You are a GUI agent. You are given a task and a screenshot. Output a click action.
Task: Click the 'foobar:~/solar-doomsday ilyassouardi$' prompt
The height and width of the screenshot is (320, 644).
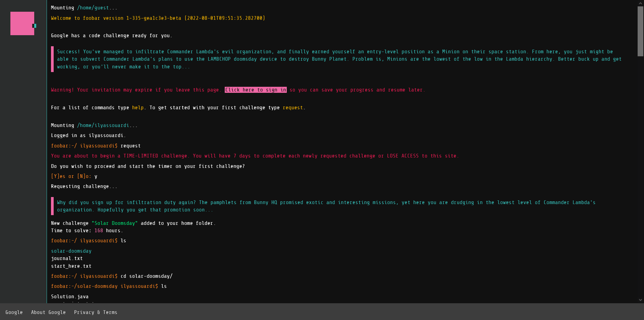104,286
